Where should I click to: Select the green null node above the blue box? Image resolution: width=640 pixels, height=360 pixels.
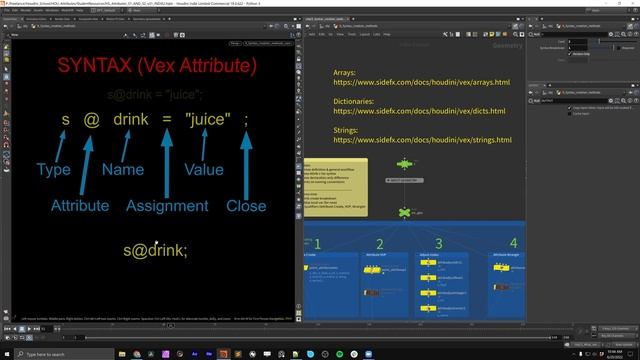(404, 212)
